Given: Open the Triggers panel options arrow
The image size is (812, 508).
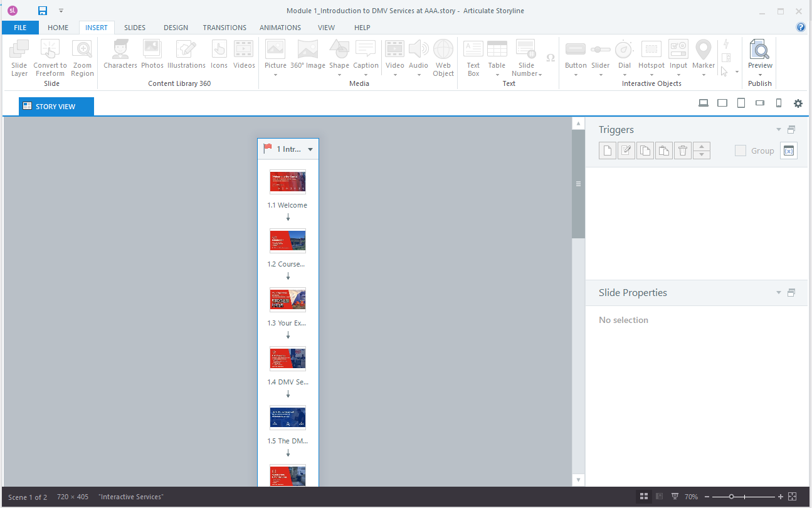Looking at the screenshot, I should 779,130.
